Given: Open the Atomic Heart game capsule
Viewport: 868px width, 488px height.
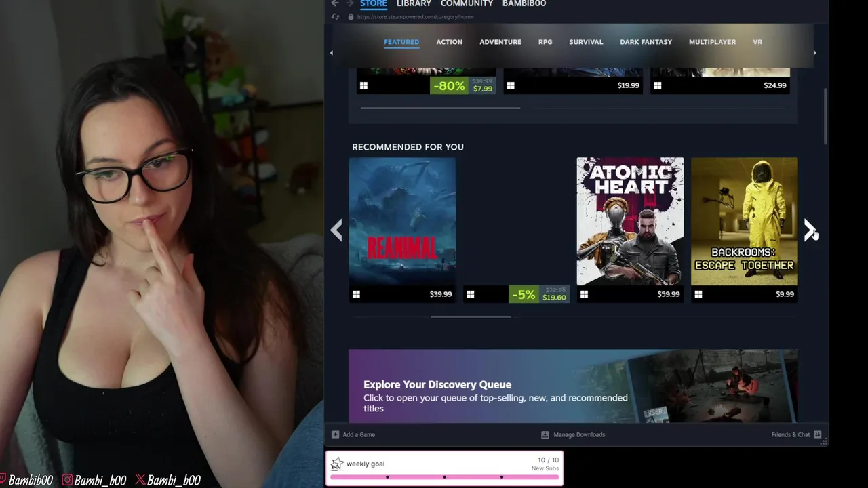Looking at the screenshot, I should (630, 222).
